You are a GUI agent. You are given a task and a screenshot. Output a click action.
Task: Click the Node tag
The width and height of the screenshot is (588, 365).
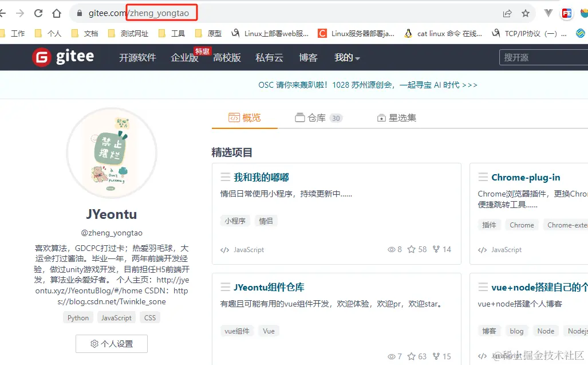pos(546,331)
